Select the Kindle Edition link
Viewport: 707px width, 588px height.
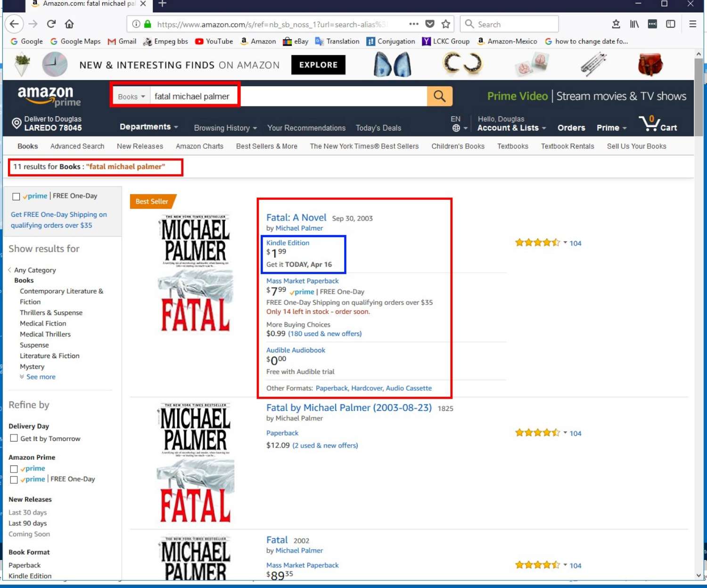288,243
